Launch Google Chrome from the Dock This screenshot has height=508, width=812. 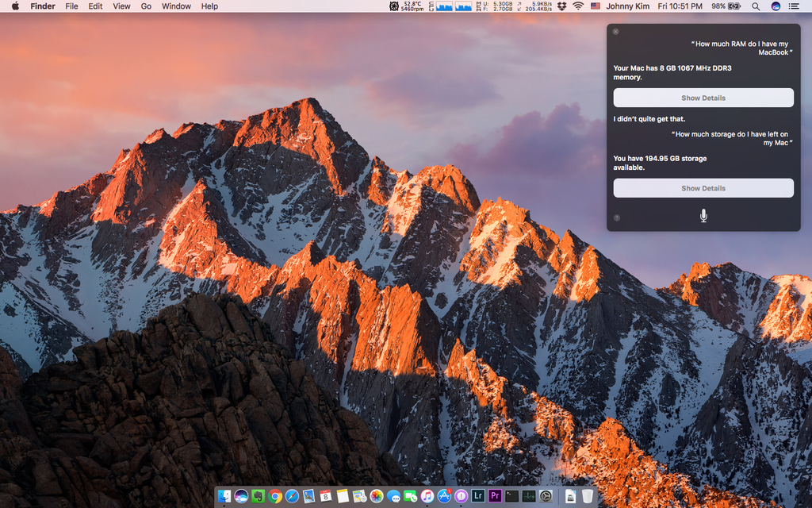(x=275, y=496)
